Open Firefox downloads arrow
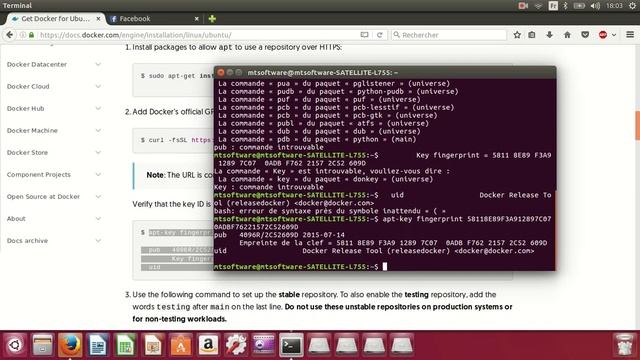640x360 pixels. 549,35
